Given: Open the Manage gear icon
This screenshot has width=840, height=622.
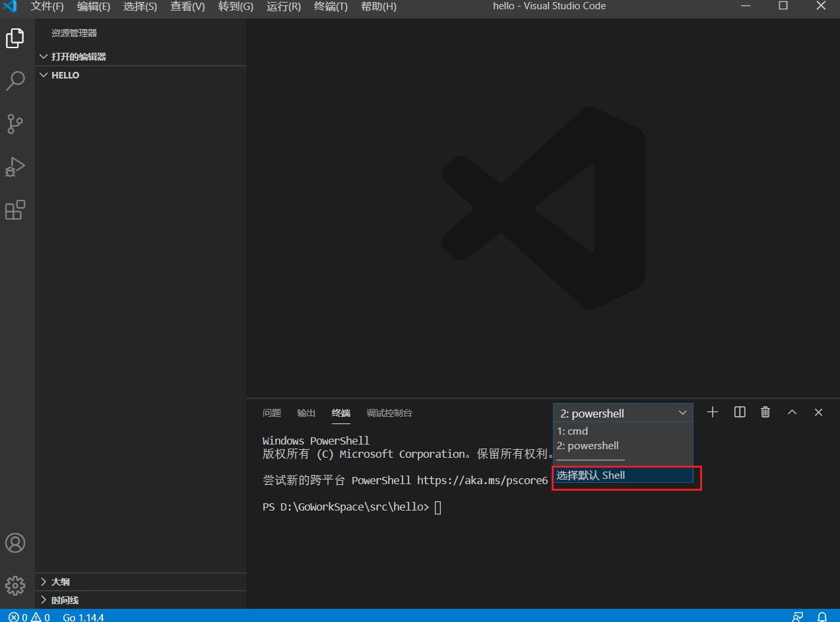Looking at the screenshot, I should tap(15, 585).
